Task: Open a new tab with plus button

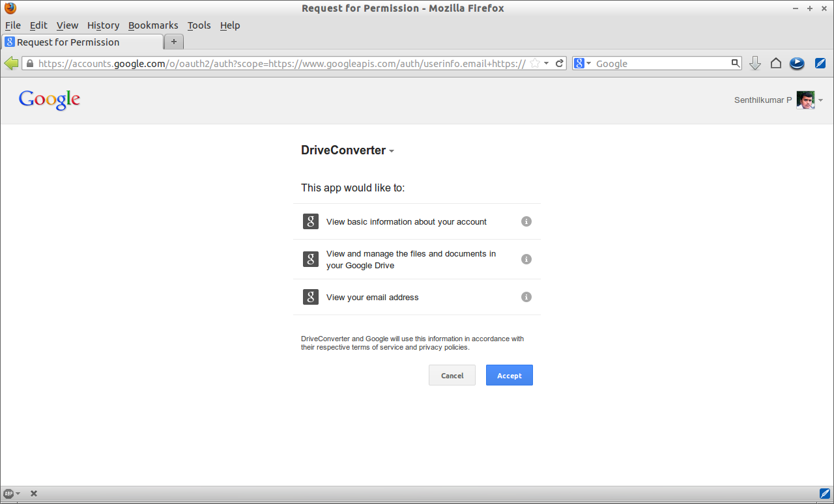Action: 174,42
